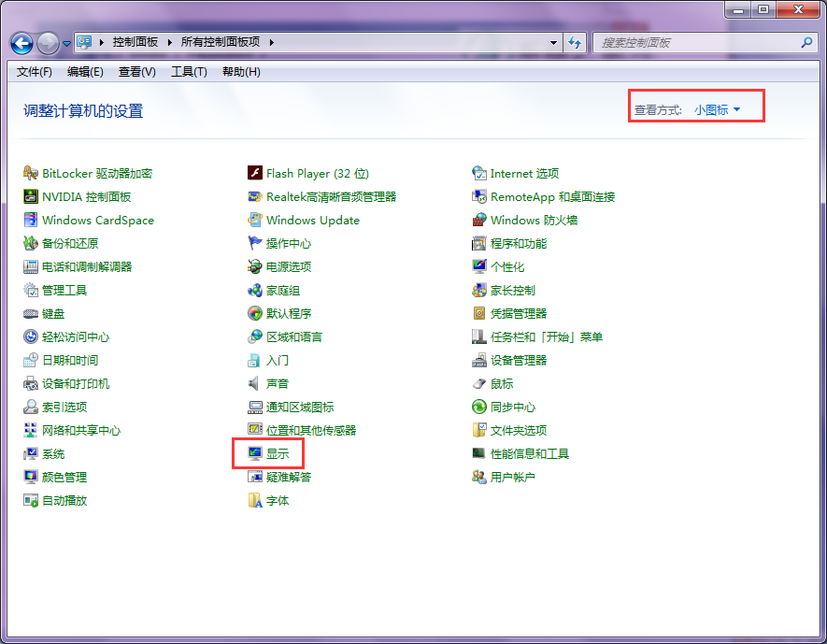
Task: Click the Windows 防火墙 icon
Action: [478, 220]
